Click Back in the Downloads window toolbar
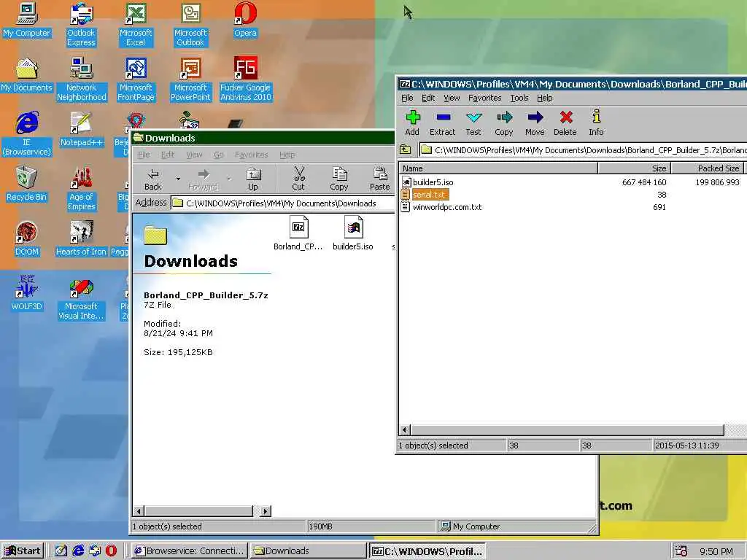Viewport: 747px width, 560px height. [153, 179]
